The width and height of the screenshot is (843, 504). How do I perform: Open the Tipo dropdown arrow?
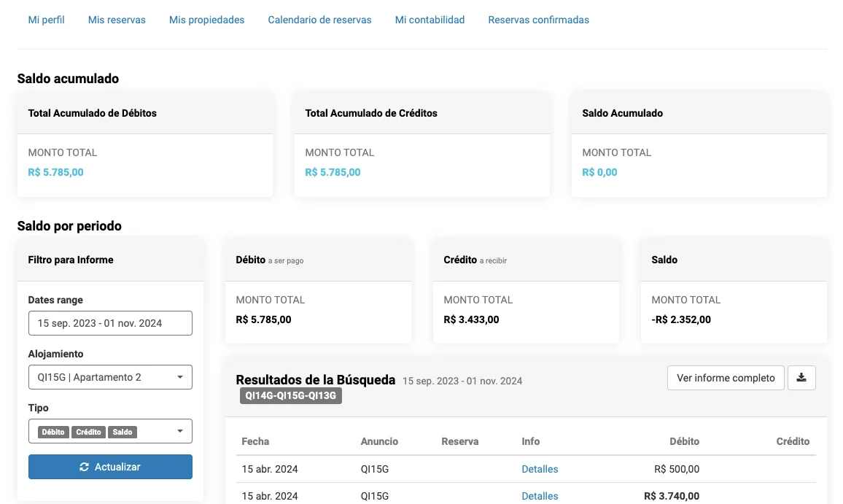click(x=180, y=432)
